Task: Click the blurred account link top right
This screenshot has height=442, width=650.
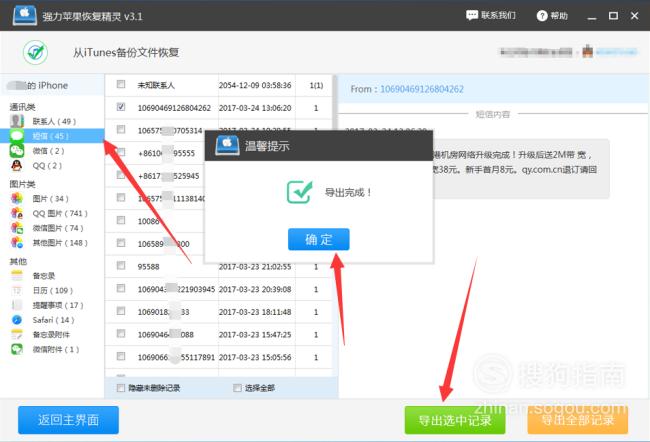Action: tap(616, 52)
